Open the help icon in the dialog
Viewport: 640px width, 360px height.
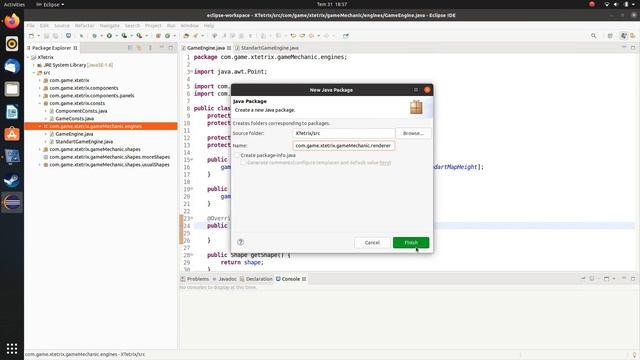coord(240,242)
